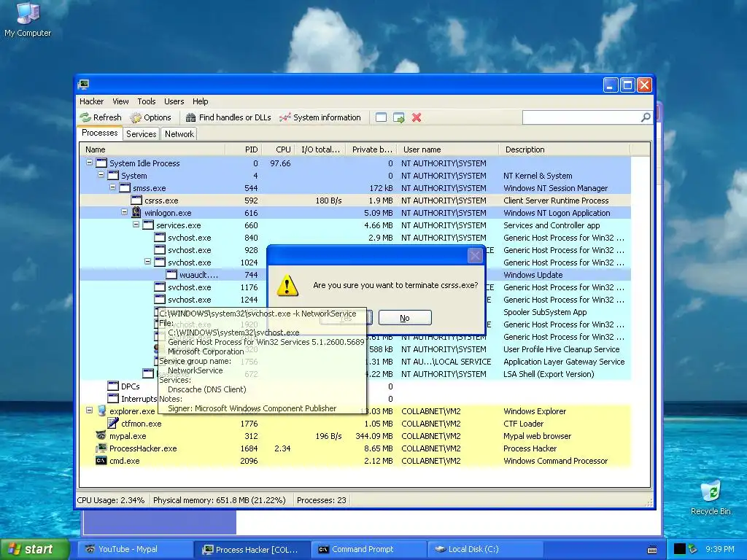
Task: Click No in terminate confirmation dialog
Action: point(405,318)
